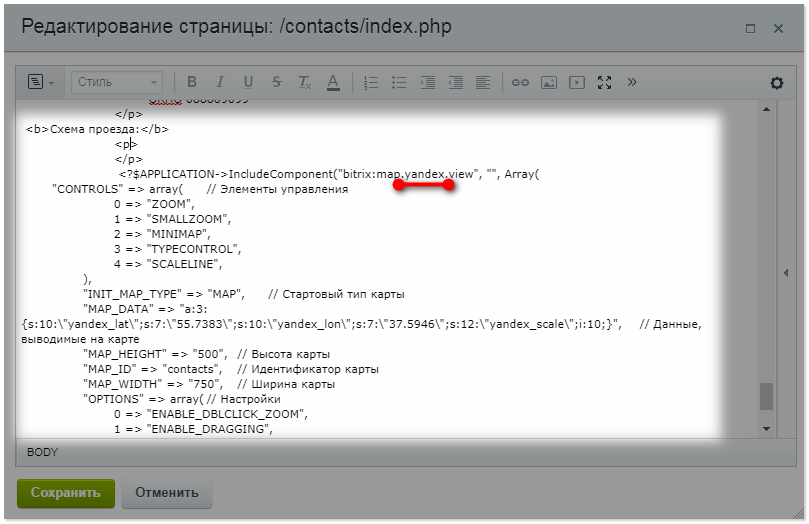Open the editor mode switch icon
Viewport: 809px width, 524px height.
tap(36, 82)
